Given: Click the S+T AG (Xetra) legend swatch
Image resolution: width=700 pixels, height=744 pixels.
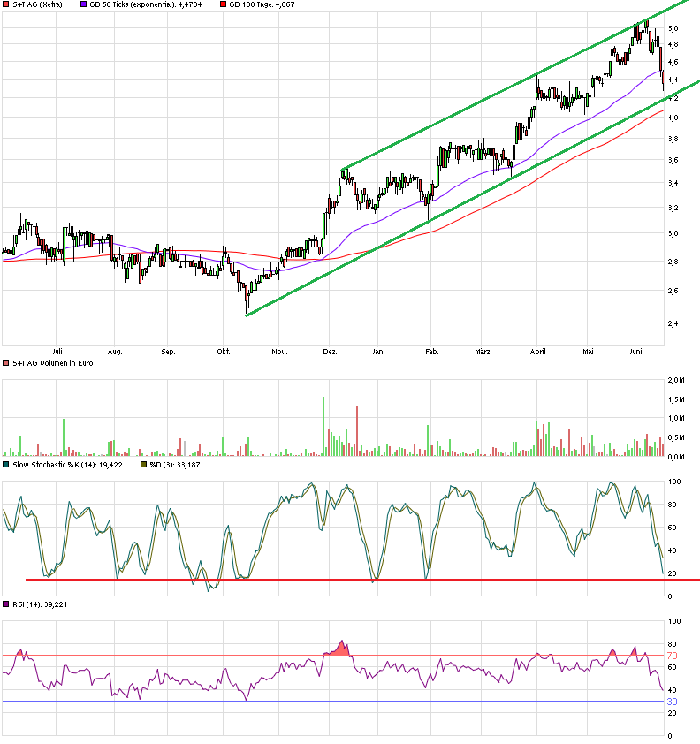Looking at the screenshot, I should click(x=6, y=4).
